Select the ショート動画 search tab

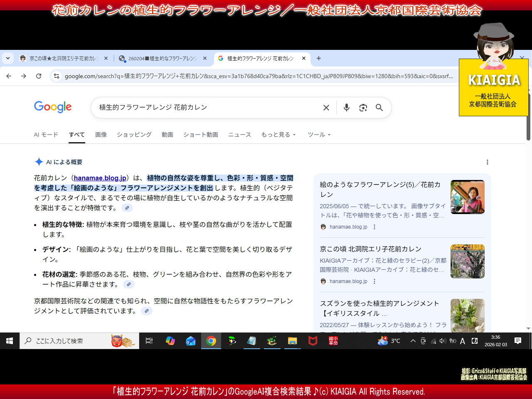pos(201,135)
